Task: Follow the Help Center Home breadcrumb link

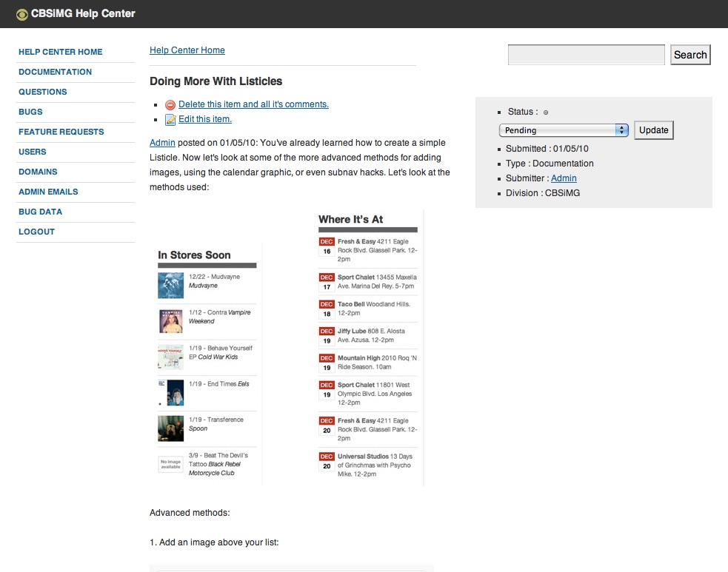Action: tap(187, 50)
